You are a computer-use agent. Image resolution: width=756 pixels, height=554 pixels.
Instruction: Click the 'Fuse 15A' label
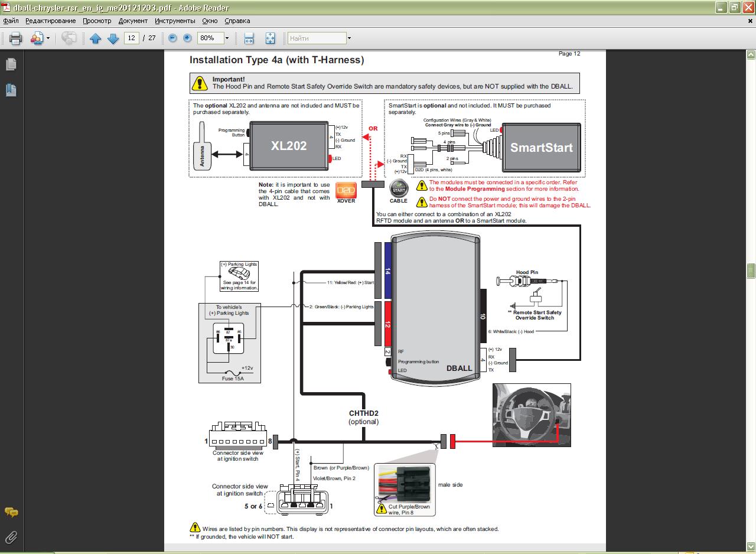click(x=233, y=379)
